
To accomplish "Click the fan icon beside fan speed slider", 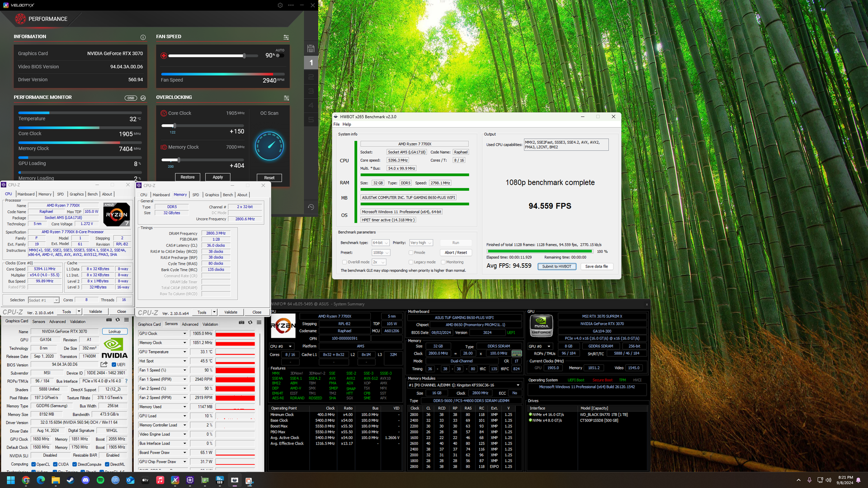I will point(164,56).
